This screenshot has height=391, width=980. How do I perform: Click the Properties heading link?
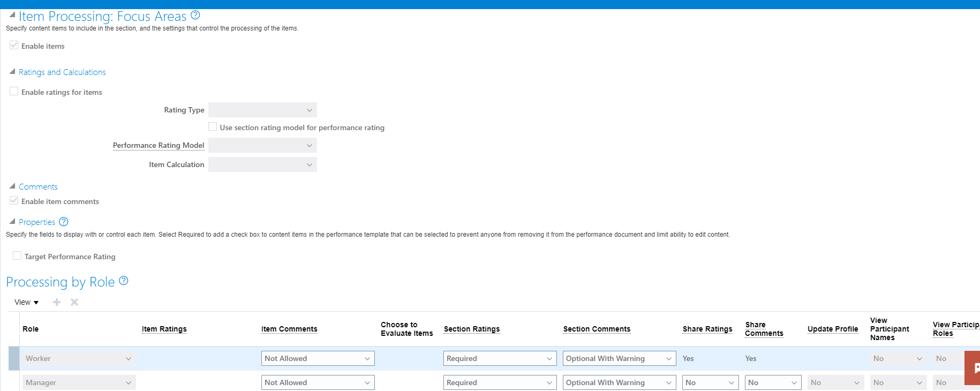[x=37, y=222]
